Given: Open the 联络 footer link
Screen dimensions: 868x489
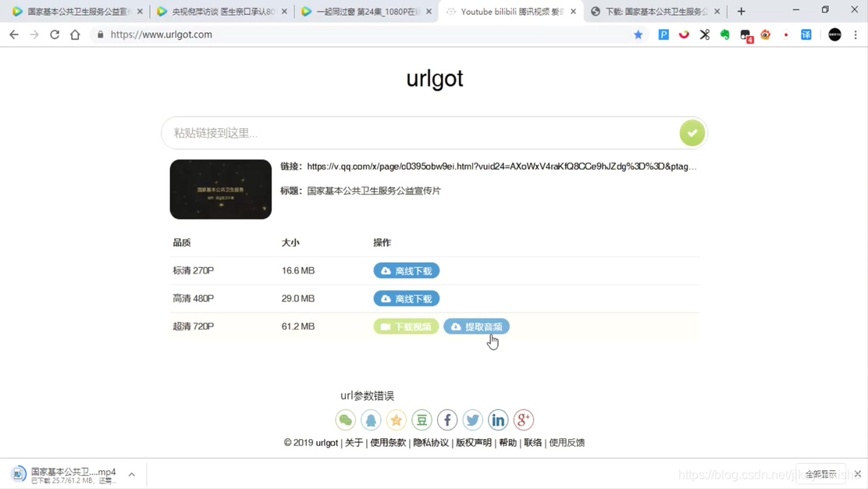Looking at the screenshot, I should (532, 442).
